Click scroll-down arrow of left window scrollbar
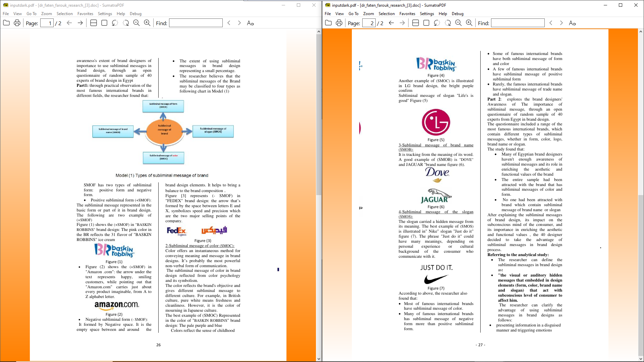 (319, 359)
